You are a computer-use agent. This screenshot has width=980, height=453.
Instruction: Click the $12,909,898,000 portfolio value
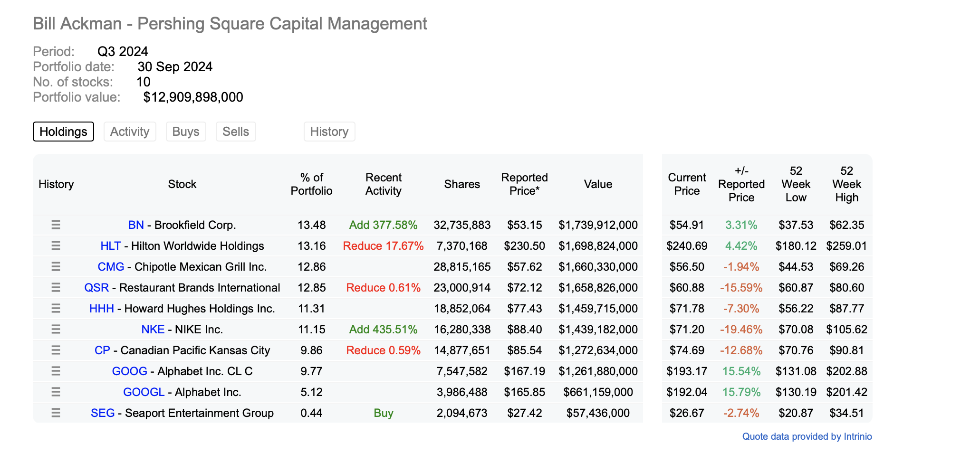click(x=193, y=97)
